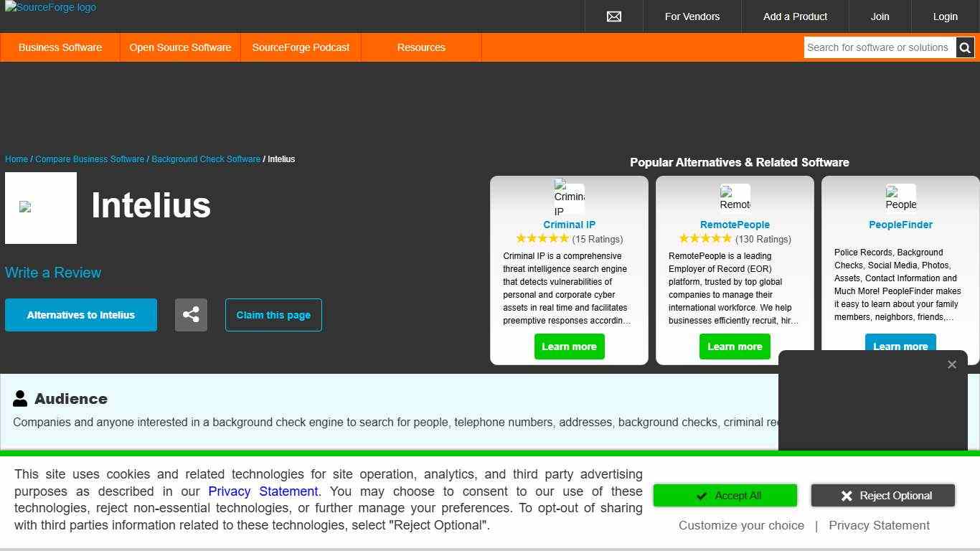This screenshot has width=980, height=551.
Task: Click the Alternatives to Intelius button
Action: [x=81, y=315]
